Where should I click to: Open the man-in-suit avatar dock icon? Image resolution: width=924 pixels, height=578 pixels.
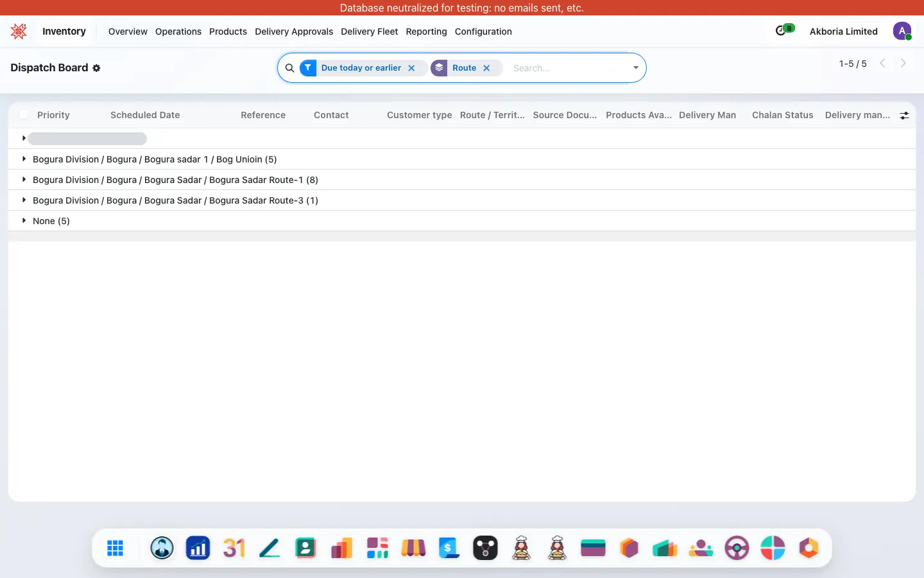click(x=162, y=548)
